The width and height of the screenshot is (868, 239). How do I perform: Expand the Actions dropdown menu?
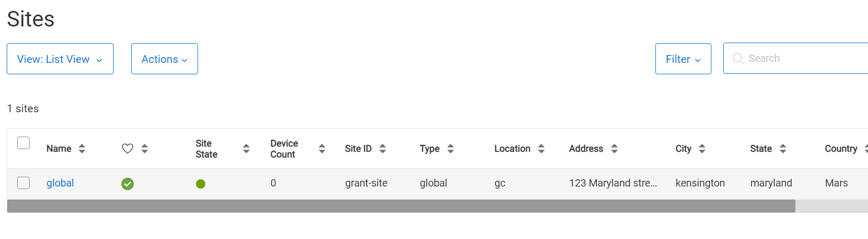(x=164, y=59)
